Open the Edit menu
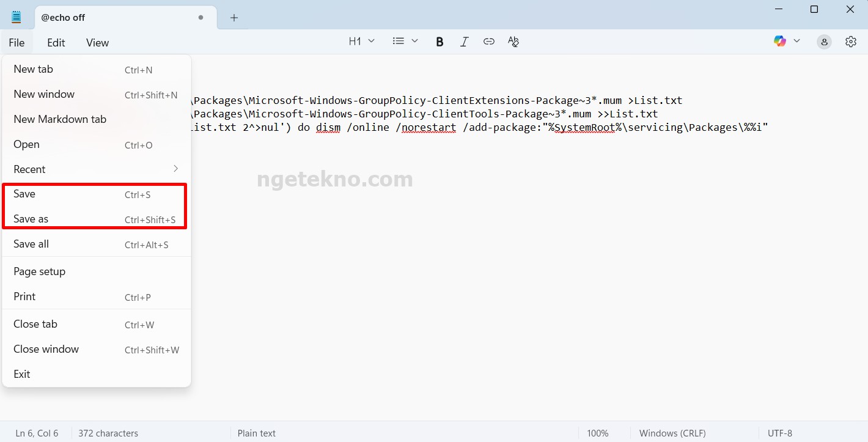 tap(56, 43)
